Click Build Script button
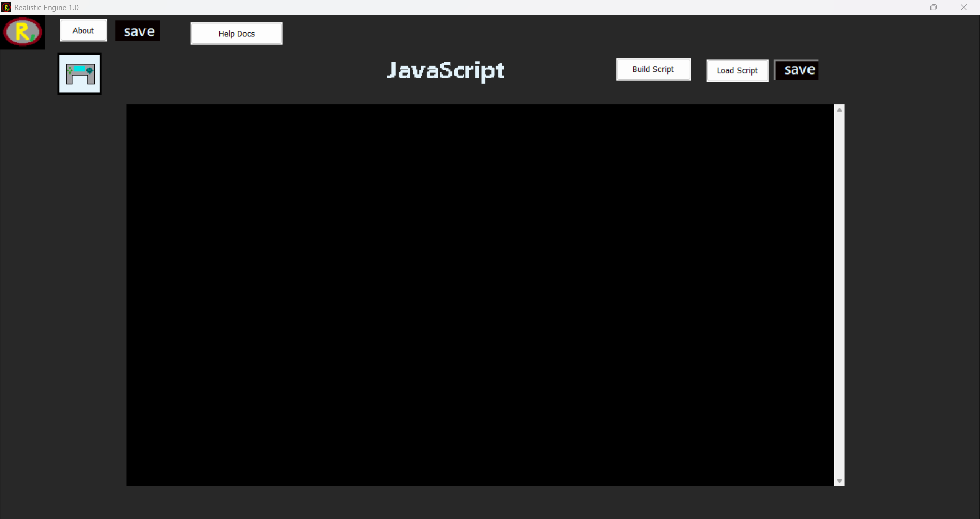 653,69
